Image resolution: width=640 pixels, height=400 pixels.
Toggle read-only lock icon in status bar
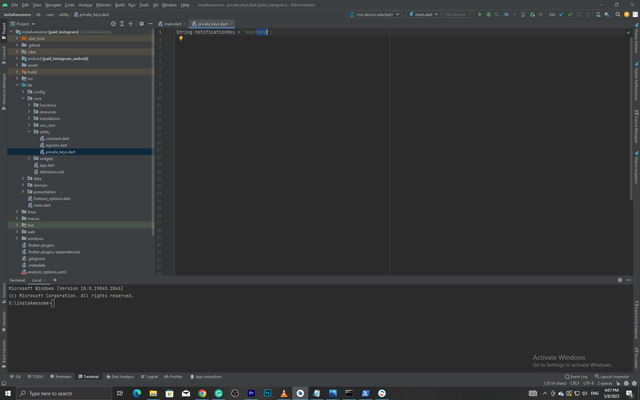(618, 383)
